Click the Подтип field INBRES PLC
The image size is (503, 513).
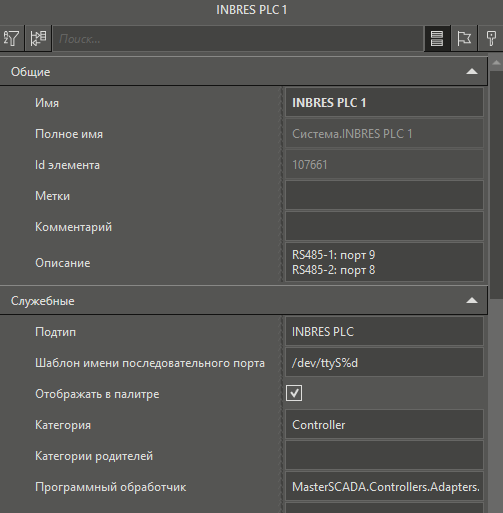point(384,332)
